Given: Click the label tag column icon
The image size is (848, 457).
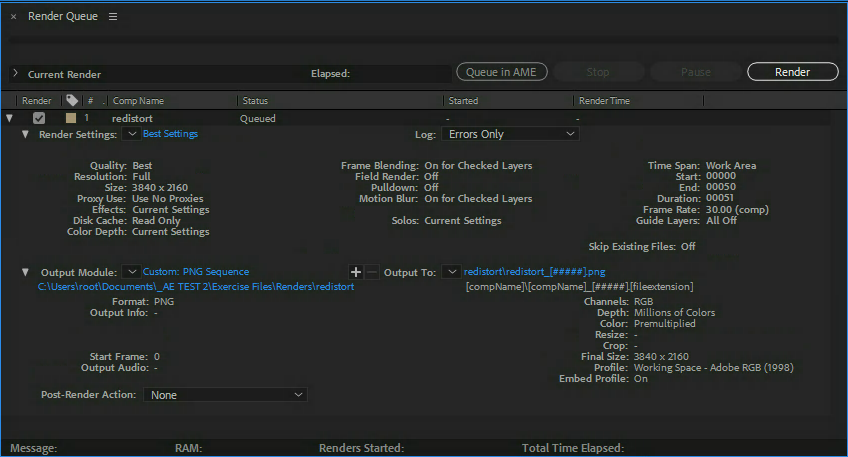Looking at the screenshot, I should click(x=71, y=100).
